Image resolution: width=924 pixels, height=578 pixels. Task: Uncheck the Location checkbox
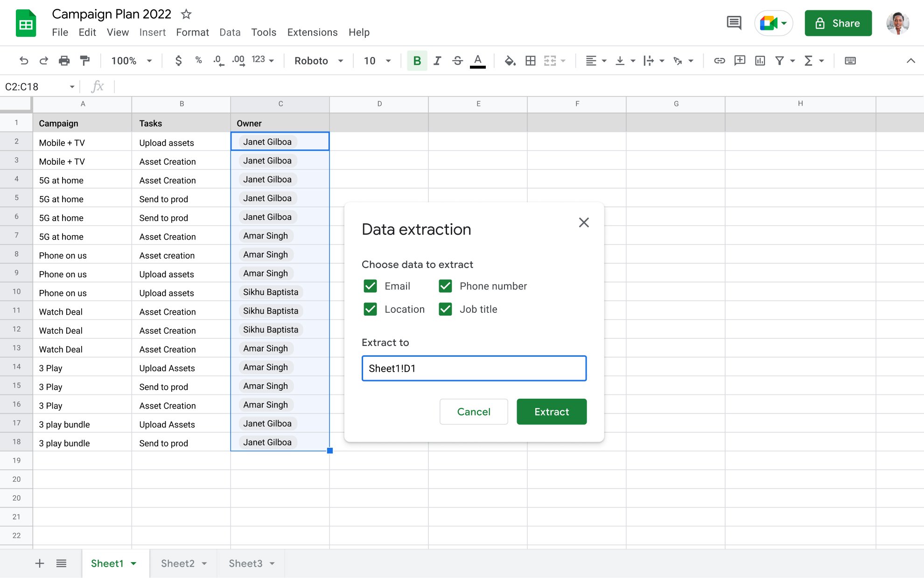(x=370, y=309)
